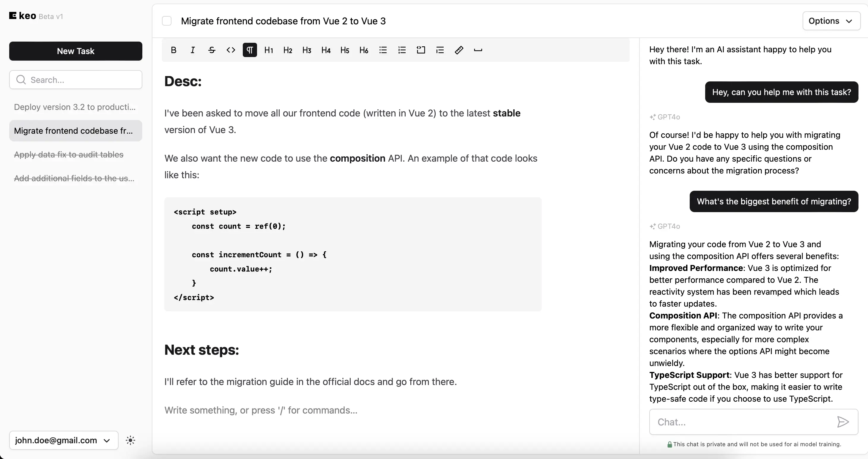Viewport: 868px width, 459px height.
Task: Apply Heading 6 style
Action: click(364, 50)
